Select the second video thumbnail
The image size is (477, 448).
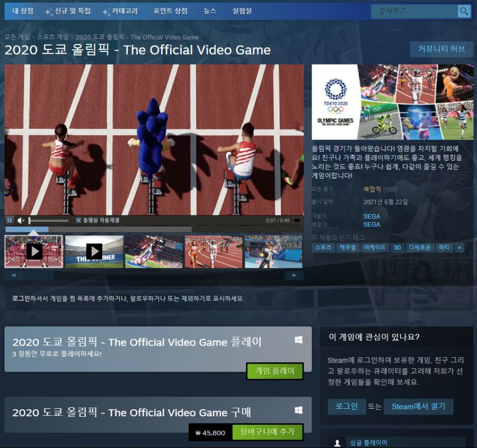(x=94, y=252)
